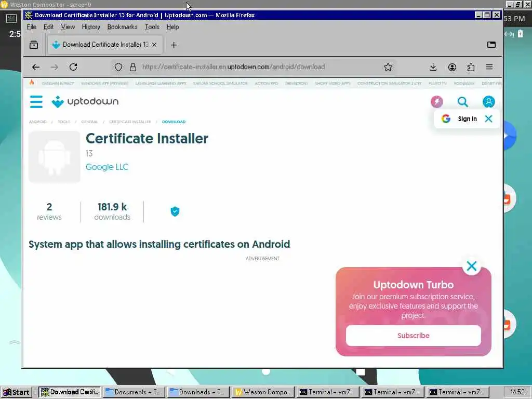Open the Firefox View button left of tabs
This screenshot has width=532, height=399.
pyautogui.click(x=34, y=45)
